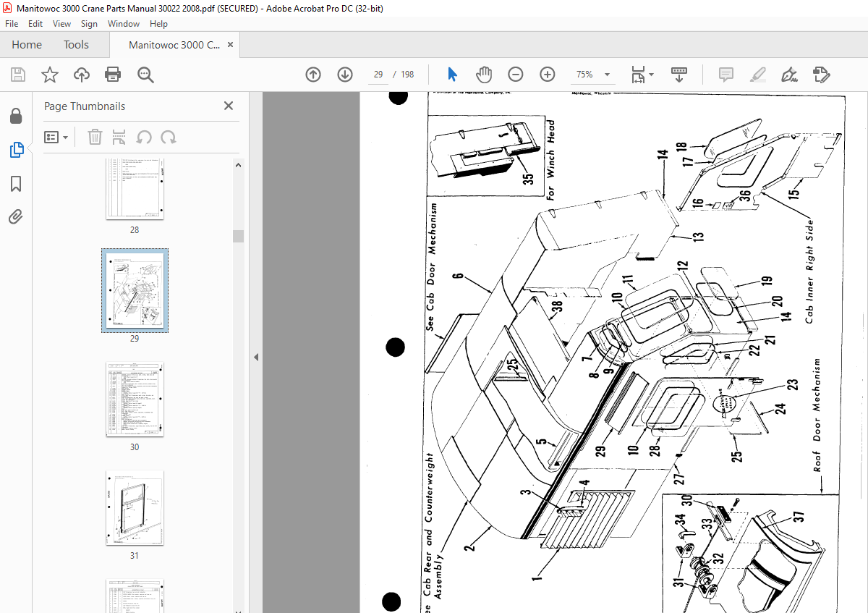Open the Edit menu
The image size is (868, 613).
[x=35, y=24]
